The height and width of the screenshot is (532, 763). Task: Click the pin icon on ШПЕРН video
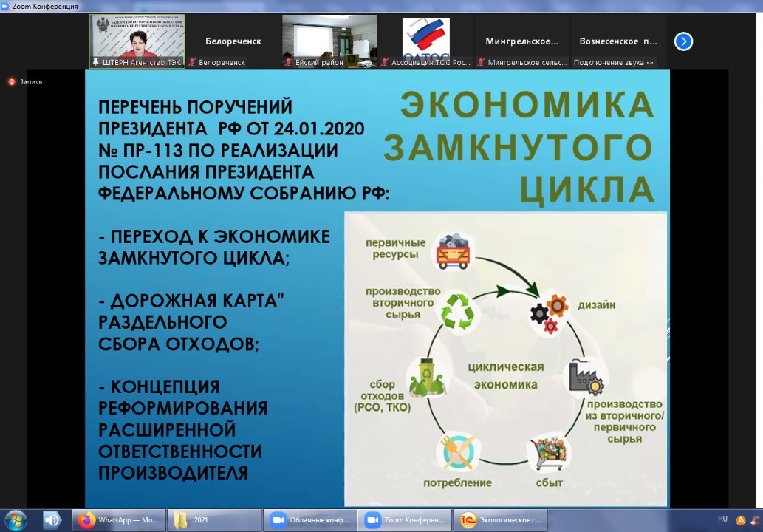95,63
